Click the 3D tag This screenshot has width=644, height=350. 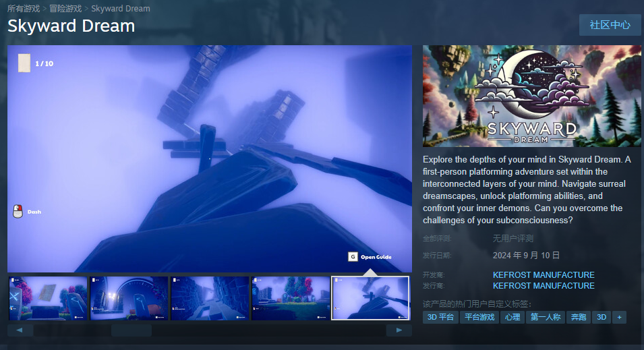[x=602, y=317]
